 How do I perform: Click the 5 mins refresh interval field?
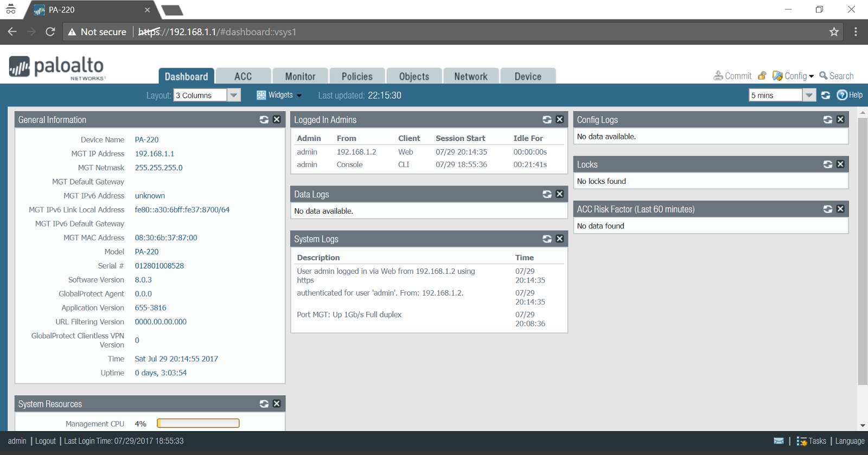coord(776,95)
